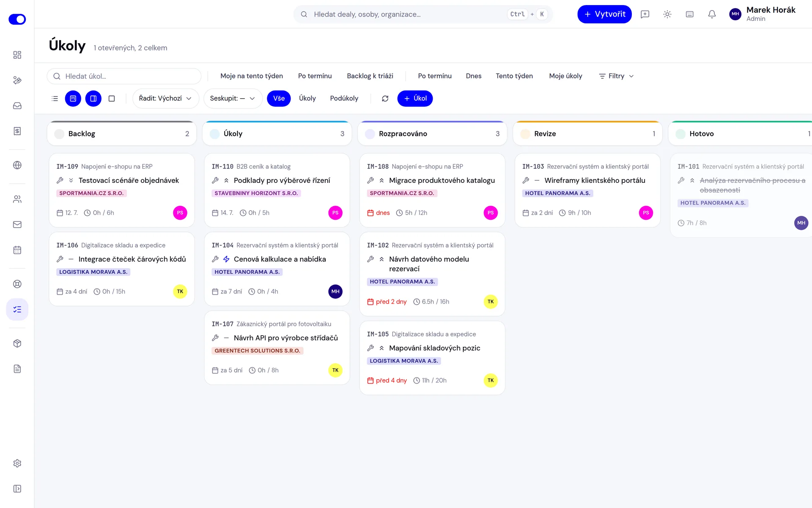812x508 pixels.
Task: Click the MH avatar on IM-104 card
Action: pos(335,292)
